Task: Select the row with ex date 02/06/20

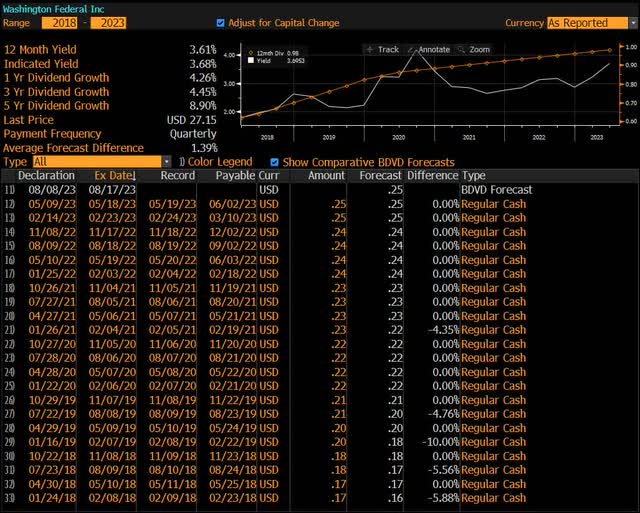Action: tap(320, 386)
